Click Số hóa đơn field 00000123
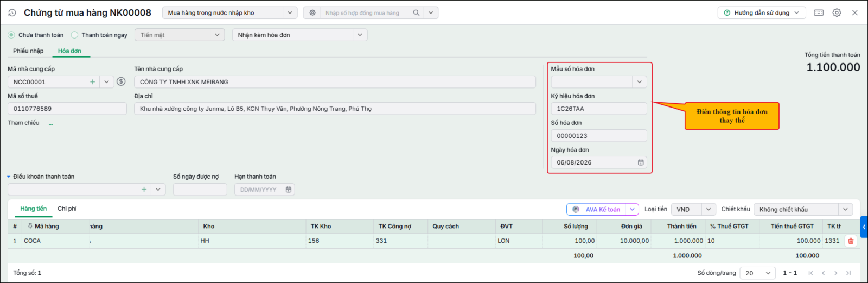Image resolution: width=868 pixels, height=283 pixels. coord(599,136)
